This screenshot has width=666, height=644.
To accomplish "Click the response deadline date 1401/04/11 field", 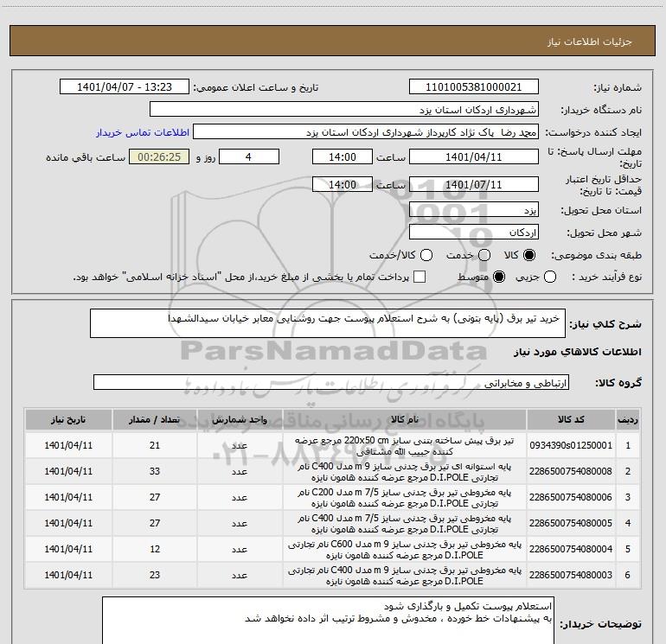I will click(474, 156).
